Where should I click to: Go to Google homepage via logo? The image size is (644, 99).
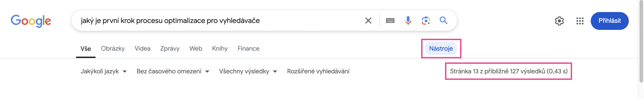tap(31, 21)
